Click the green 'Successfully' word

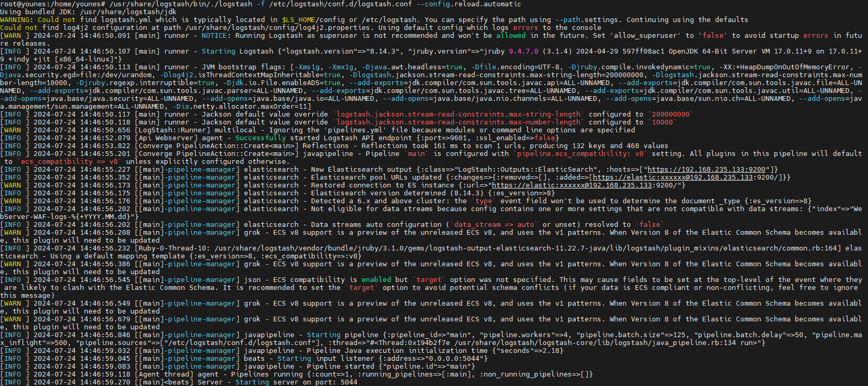click(x=261, y=138)
